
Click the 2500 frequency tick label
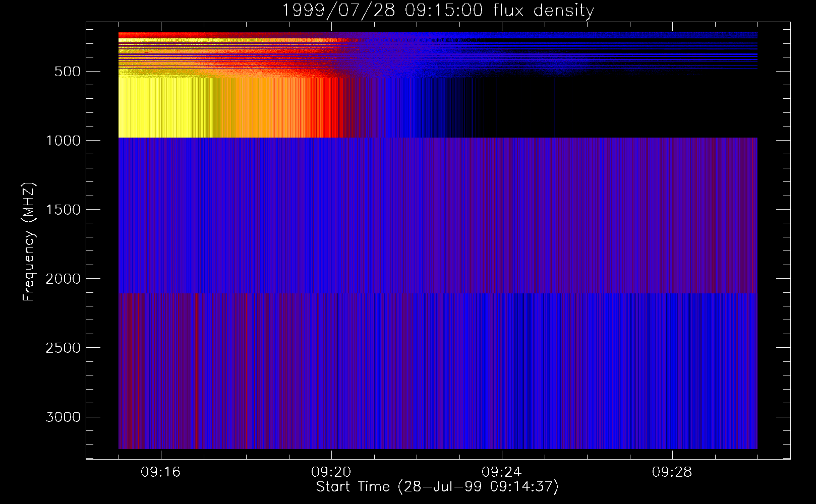pyautogui.click(x=63, y=348)
